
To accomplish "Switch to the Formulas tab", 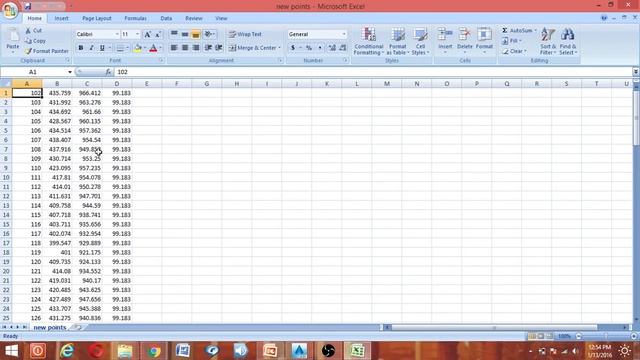I will tap(136, 18).
